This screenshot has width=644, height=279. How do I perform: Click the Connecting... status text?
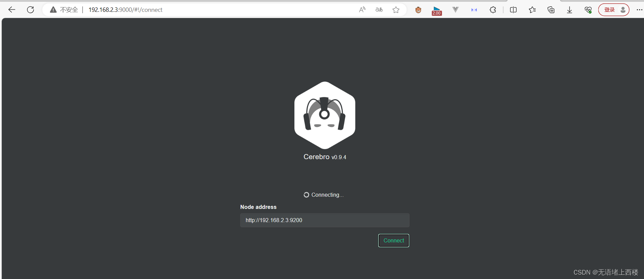327,195
